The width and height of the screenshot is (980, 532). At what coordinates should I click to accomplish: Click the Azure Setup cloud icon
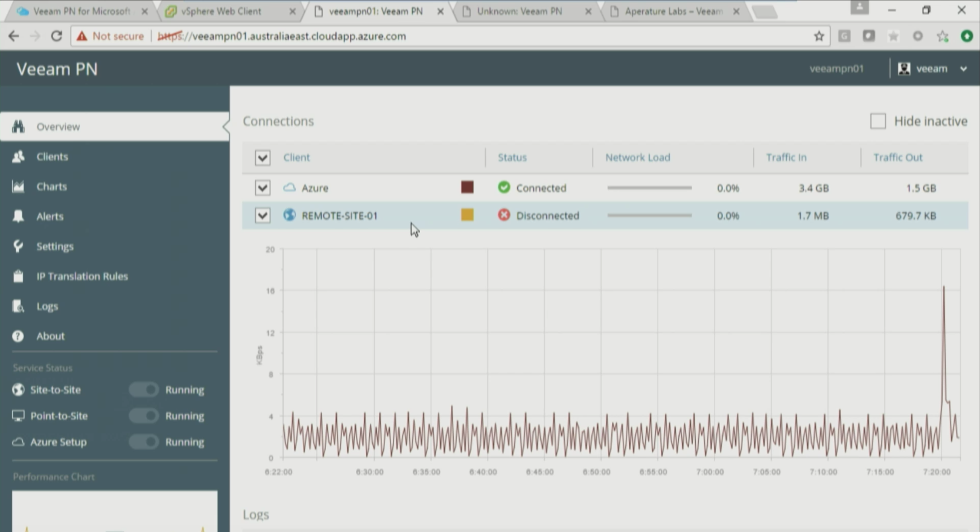click(x=18, y=442)
